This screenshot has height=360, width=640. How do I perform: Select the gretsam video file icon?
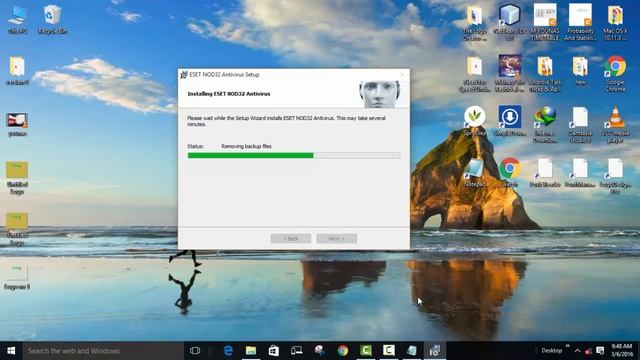tap(17, 124)
